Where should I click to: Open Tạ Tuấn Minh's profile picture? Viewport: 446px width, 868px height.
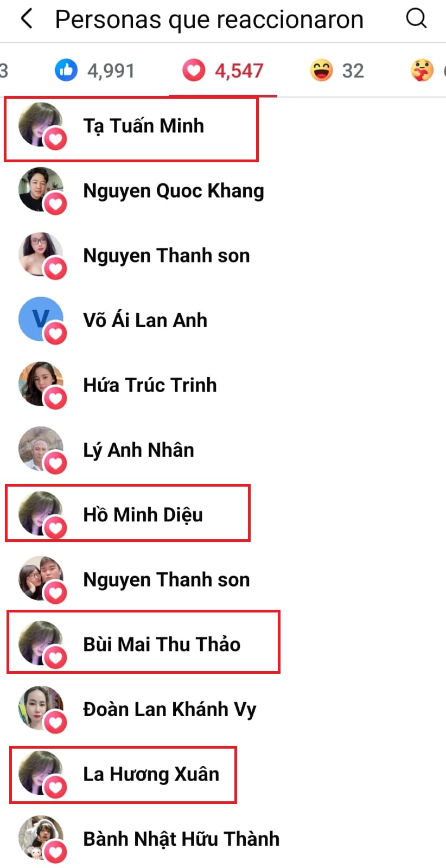[x=41, y=125]
